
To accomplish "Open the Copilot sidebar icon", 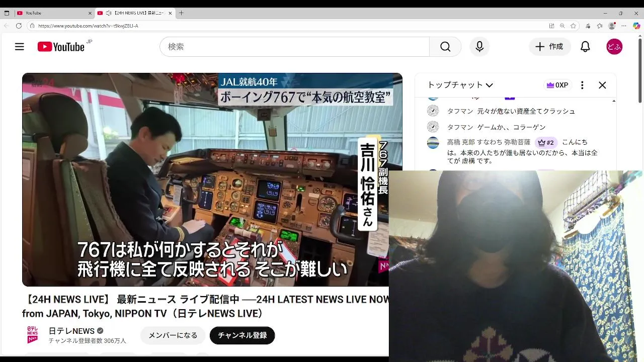I will coord(636,26).
